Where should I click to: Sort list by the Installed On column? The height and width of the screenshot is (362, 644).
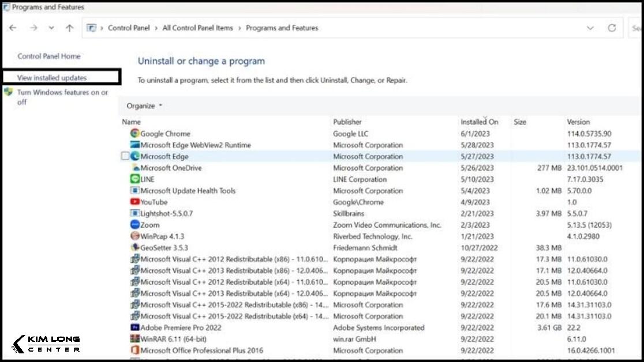pos(480,122)
